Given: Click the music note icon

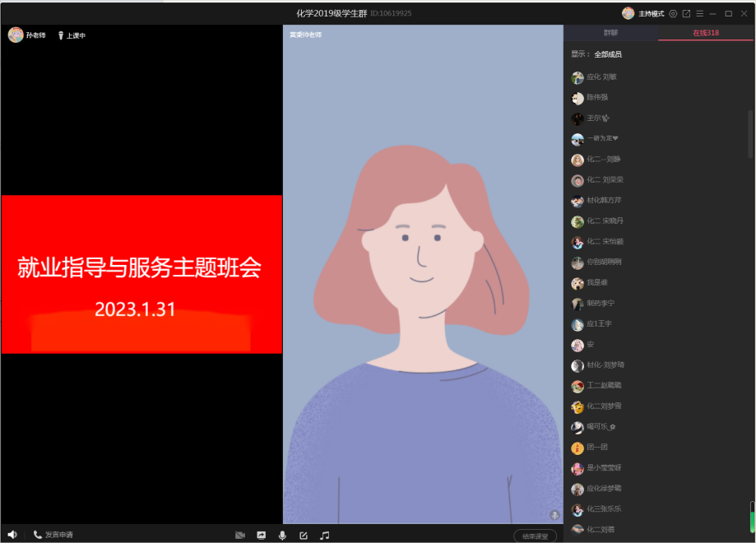Looking at the screenshot, I should tap(324, 536).
